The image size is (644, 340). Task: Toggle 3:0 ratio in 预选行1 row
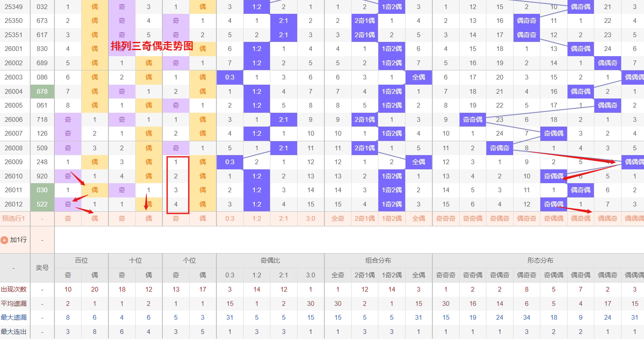tap(311, 219)
